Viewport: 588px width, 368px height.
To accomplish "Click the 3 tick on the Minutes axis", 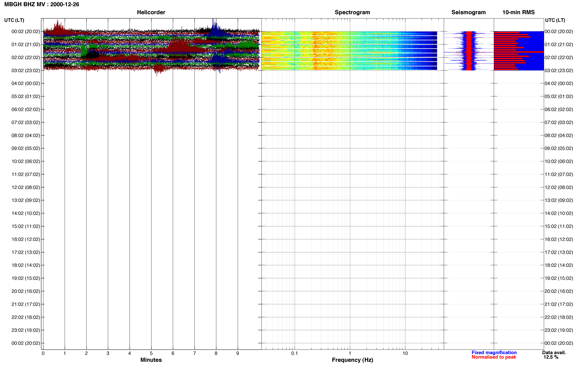I will 108,353.
